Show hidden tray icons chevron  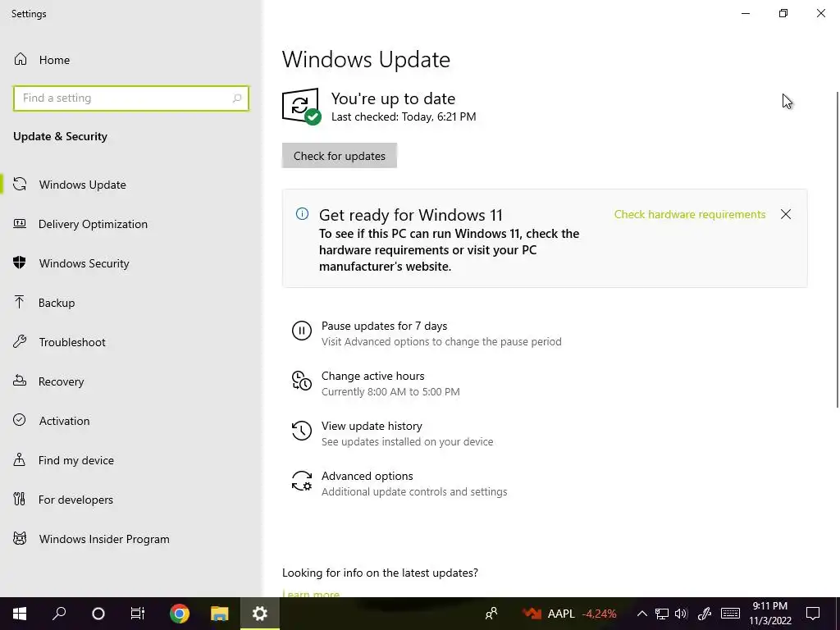[641, 614]
